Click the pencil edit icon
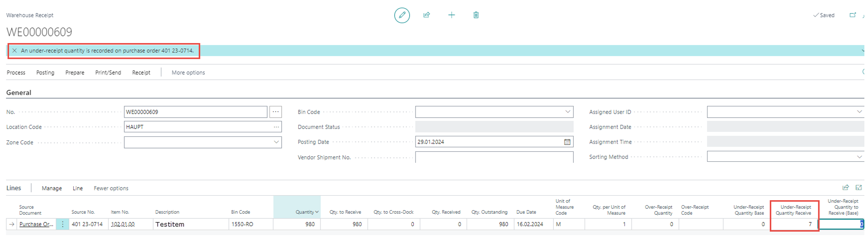The height and width of the screenshot is (241, 868). [401, 15]
